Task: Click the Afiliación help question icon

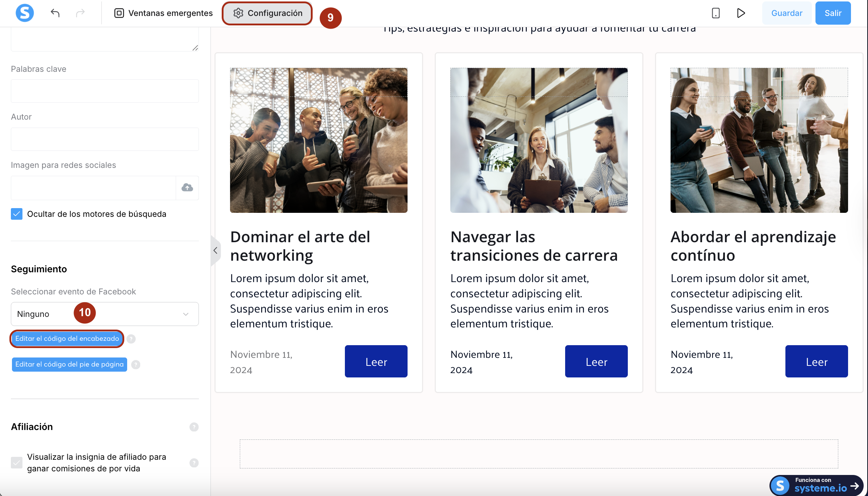Action: click(194, 427)
